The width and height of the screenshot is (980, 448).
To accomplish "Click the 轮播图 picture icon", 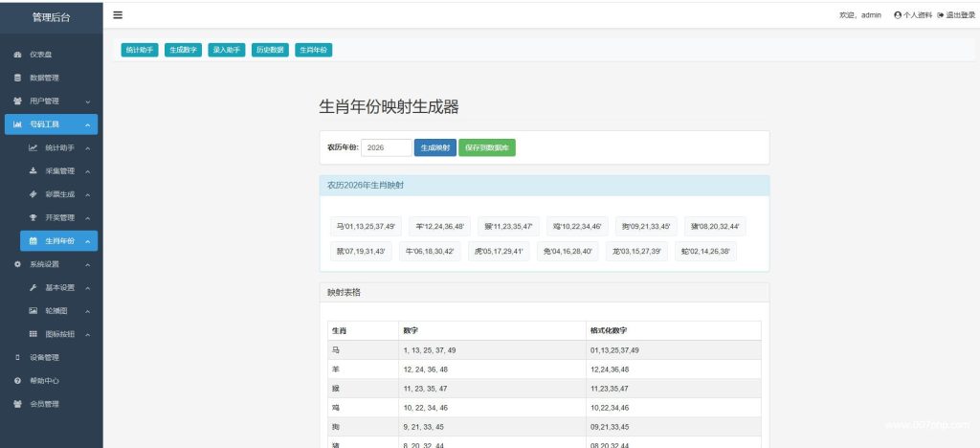I will 33,310.
